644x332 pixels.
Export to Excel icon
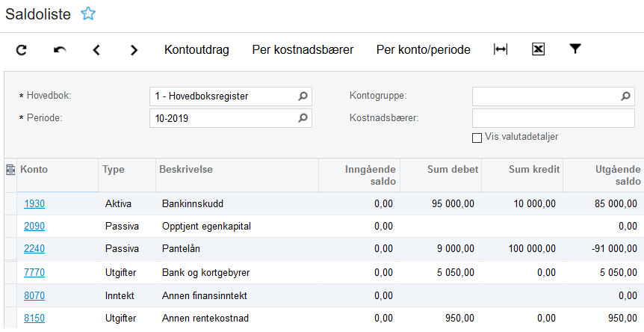538,49
